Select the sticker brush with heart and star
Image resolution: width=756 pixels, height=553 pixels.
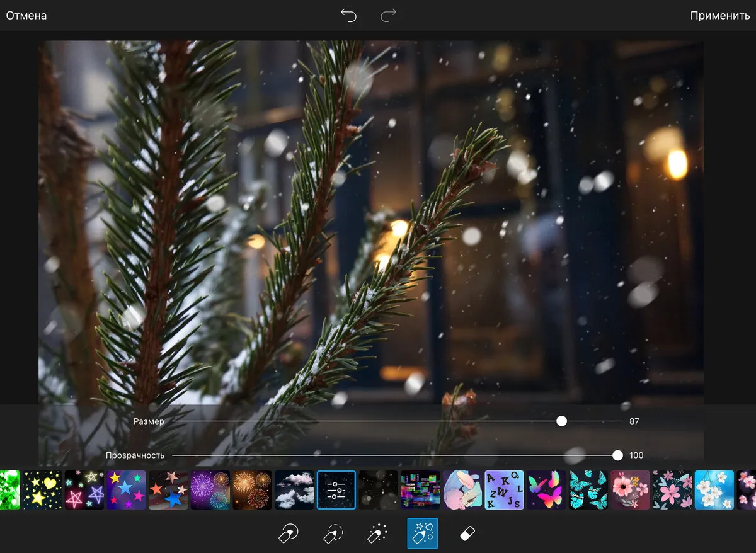click(423, 534)
